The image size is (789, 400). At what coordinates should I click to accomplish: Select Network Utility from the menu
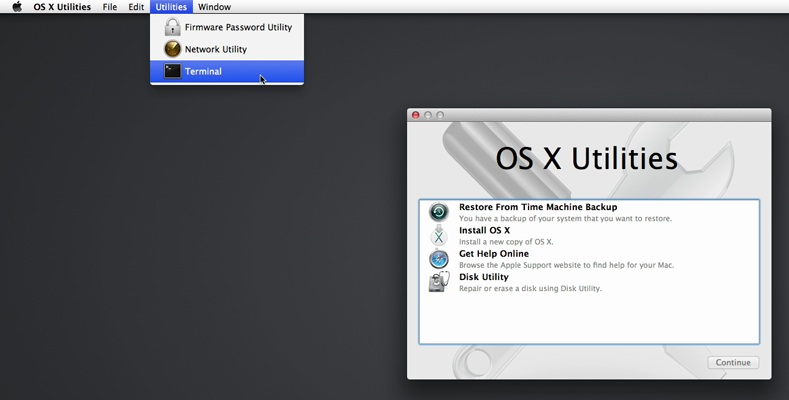pyautogui.click(x=216, y=49)
